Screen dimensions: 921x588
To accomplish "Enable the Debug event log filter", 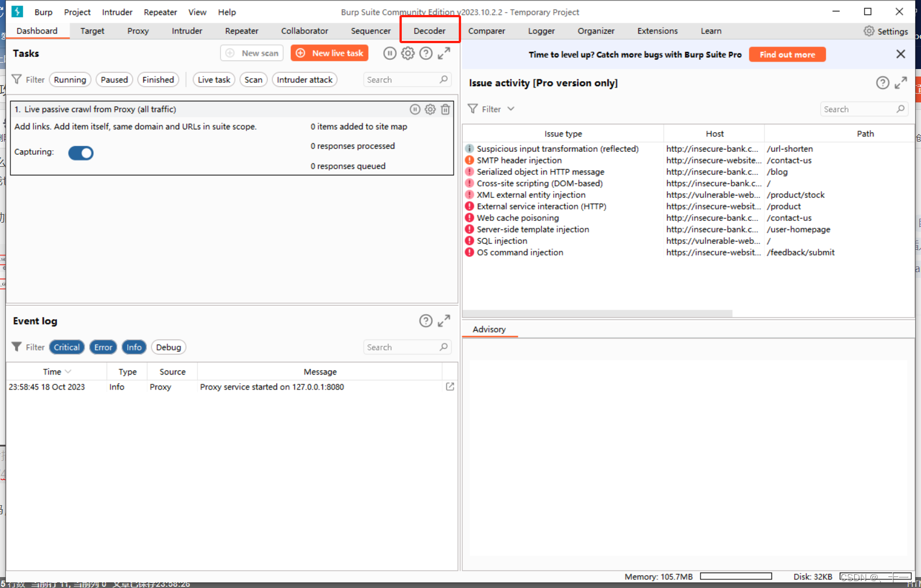I will (x=169, y=348).
